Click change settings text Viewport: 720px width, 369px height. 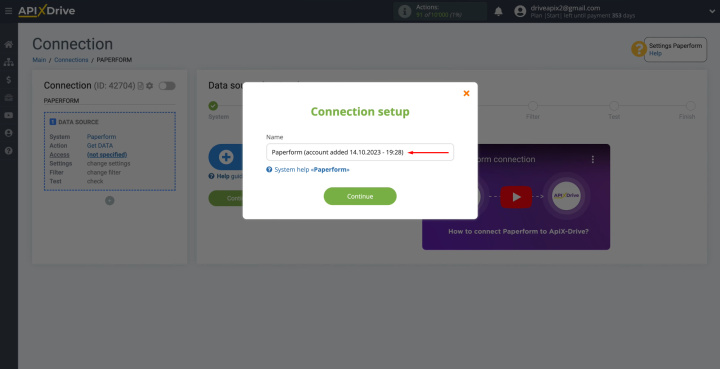tap(108, 163)
